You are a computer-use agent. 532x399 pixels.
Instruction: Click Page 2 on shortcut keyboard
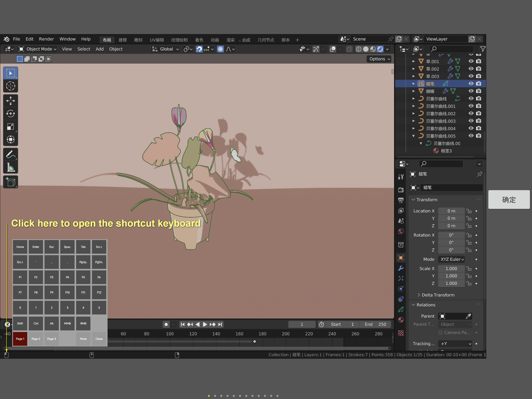pos(36,339)
